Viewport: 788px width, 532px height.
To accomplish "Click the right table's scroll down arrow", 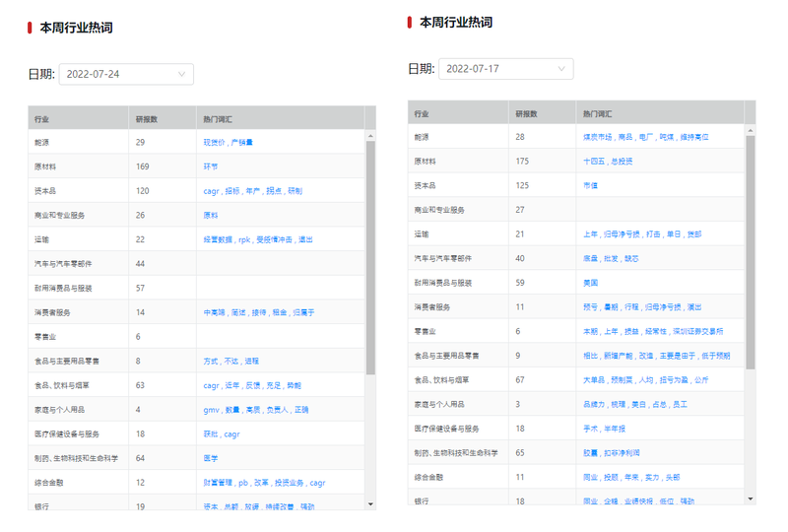I will [751, 499].
